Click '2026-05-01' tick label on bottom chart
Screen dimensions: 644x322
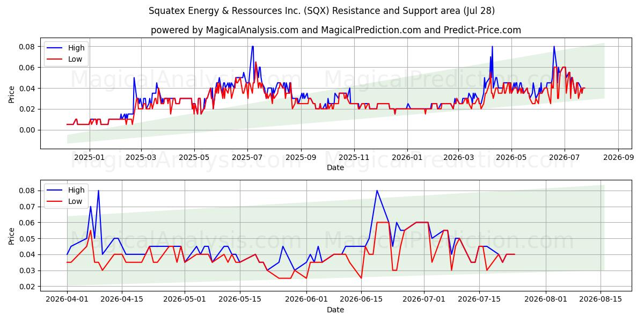[185, 300]
